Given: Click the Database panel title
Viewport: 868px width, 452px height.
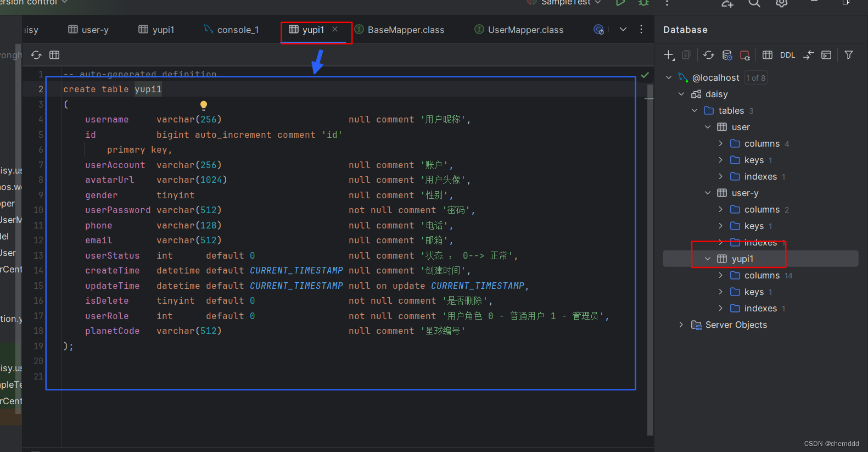Looking at the screenshot, I should coord(685,30).
